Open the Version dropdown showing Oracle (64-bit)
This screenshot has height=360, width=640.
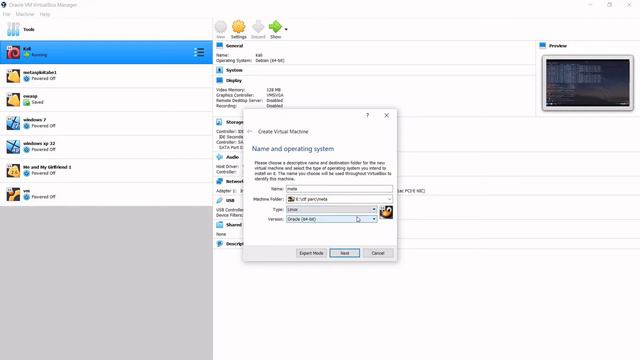[331, 219]
